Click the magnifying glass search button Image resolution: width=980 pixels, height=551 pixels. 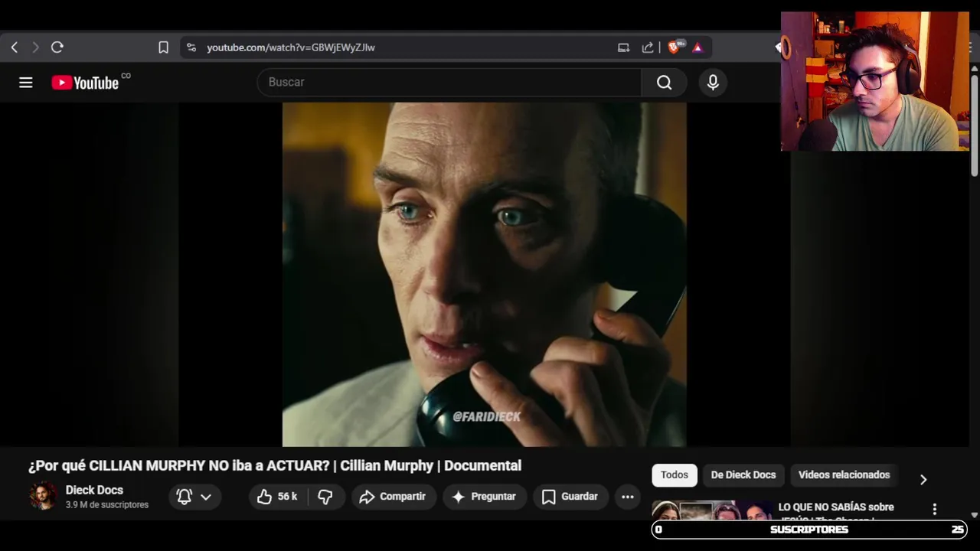[x=665, y=82]
